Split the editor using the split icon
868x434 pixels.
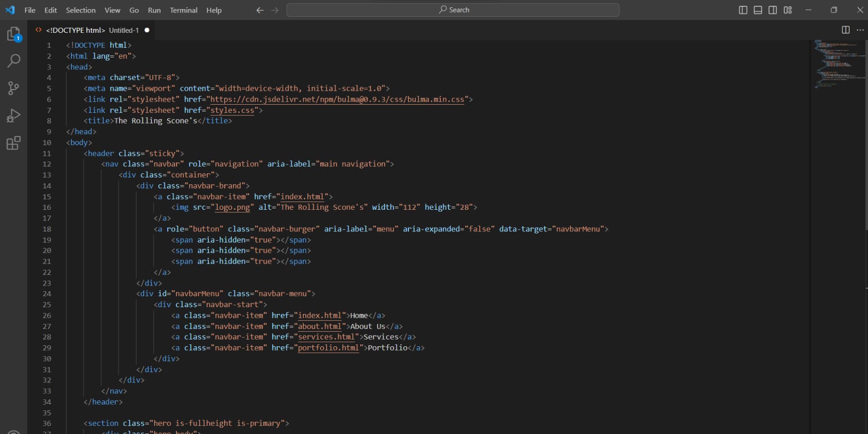(845, 29)
